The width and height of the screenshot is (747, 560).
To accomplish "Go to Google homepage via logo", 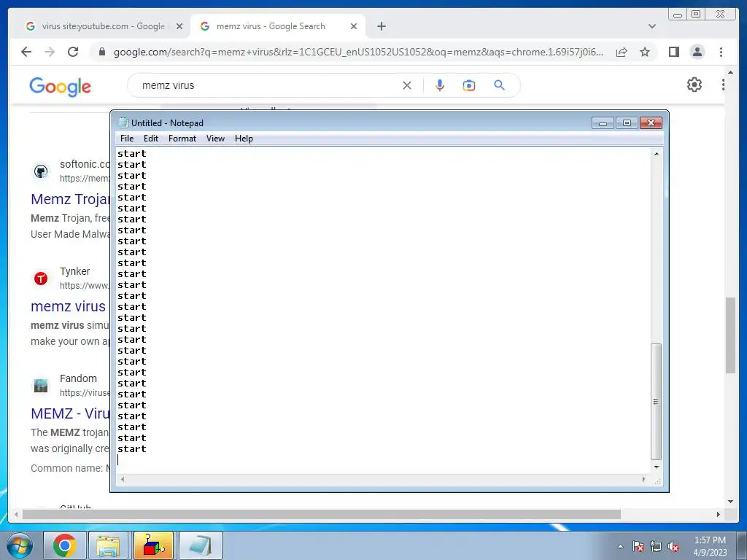I will 60,86.
